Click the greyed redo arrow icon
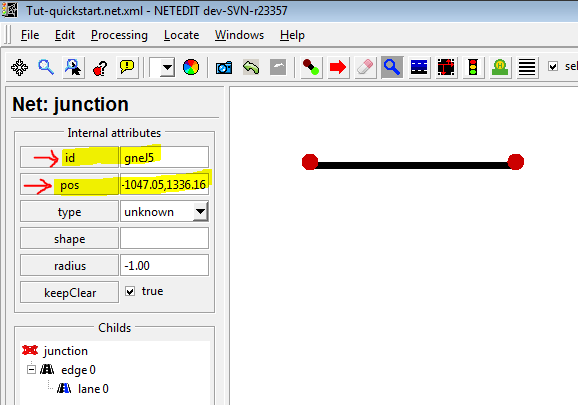The image size is (578, 405). (x=278, y=67)
